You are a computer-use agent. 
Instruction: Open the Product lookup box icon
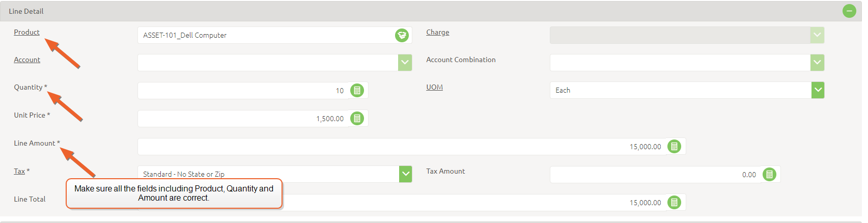(x=402, y=35)
